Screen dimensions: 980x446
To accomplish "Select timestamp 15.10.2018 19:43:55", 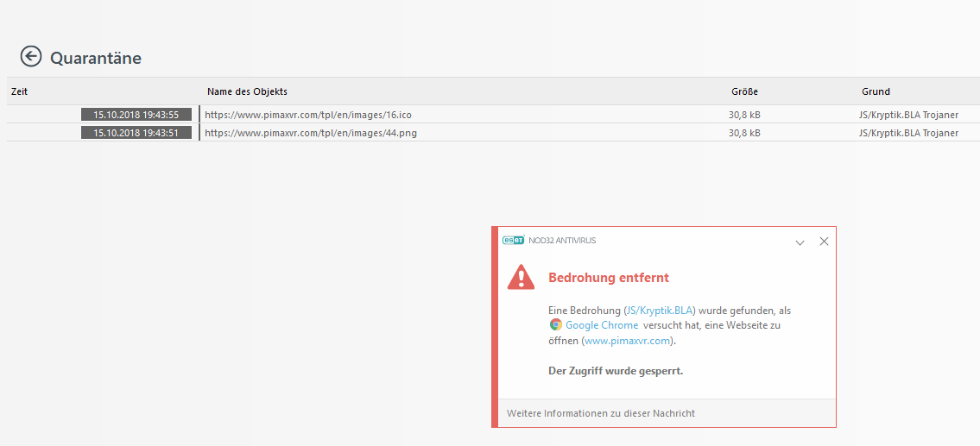I will click(x=136, y=115).
